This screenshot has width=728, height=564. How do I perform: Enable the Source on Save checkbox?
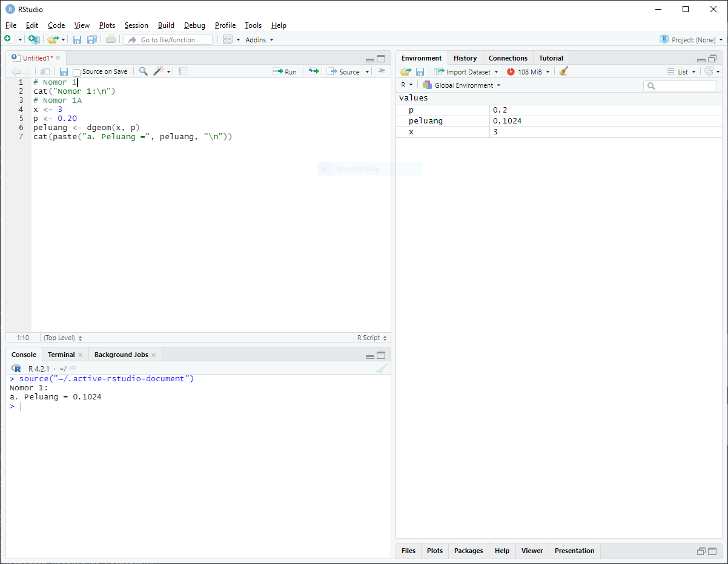click(x=76, y=72)
